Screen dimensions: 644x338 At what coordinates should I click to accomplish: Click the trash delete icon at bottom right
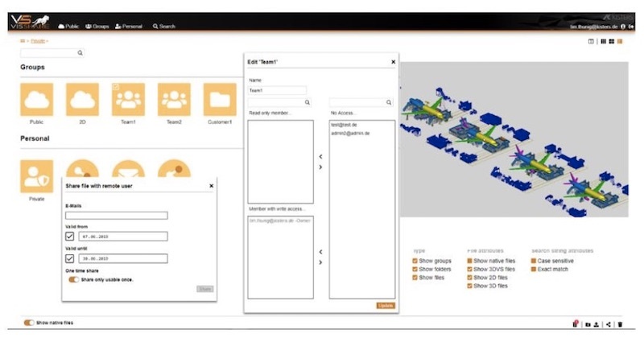click(x=619, y=324)
